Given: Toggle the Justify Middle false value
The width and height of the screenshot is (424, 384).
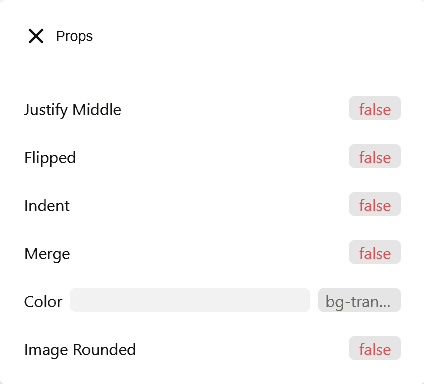Looking at the screenshot, I should pos(375,108).
